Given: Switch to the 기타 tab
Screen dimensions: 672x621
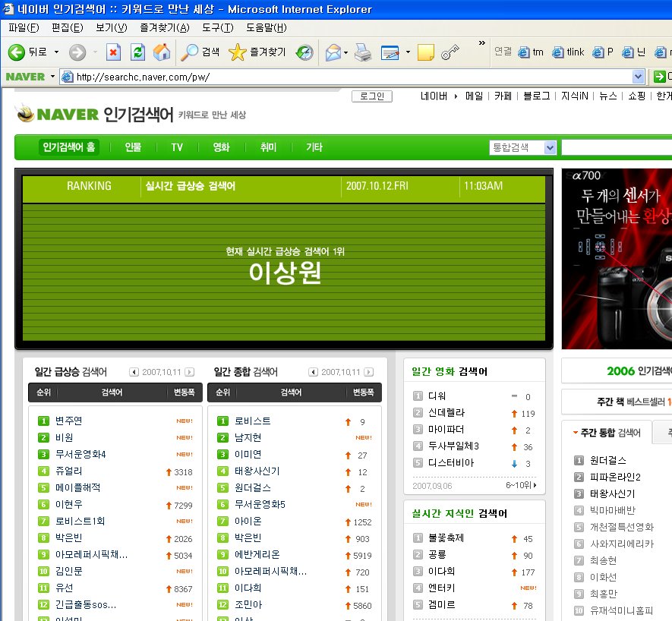Looking at the screenshot, I should [x=314, y=147].
